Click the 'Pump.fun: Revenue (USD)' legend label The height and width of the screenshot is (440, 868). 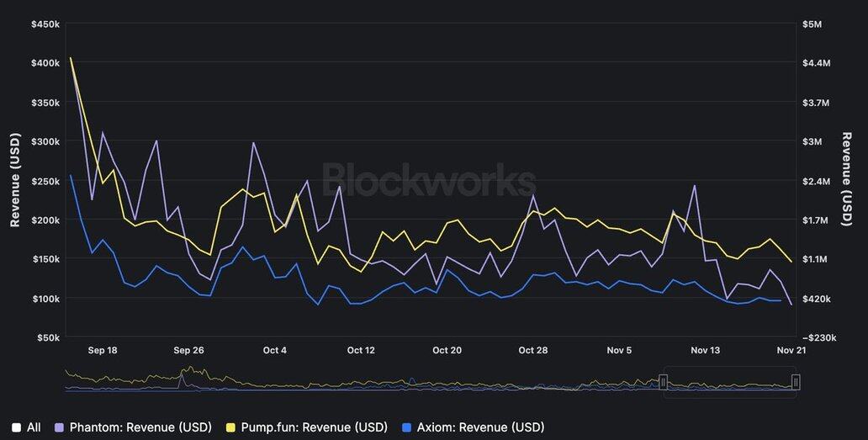(x=314, y=427)
